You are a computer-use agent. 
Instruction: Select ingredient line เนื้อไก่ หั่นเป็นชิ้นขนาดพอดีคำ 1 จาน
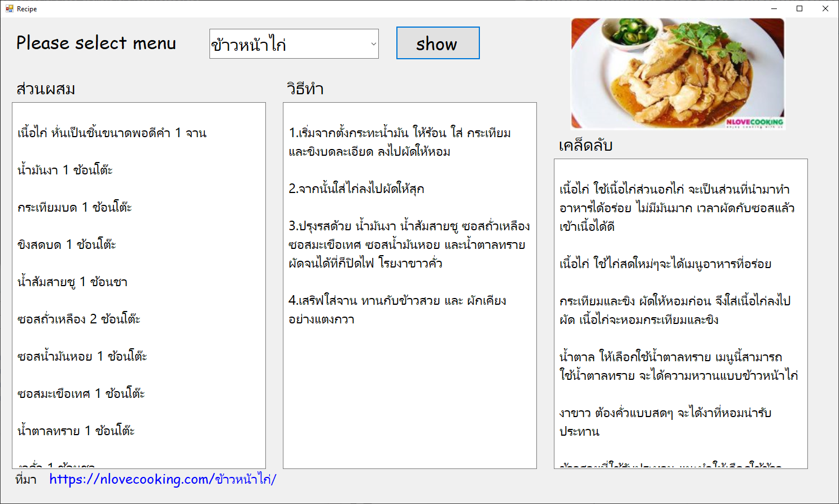click(x=112, y=133)
